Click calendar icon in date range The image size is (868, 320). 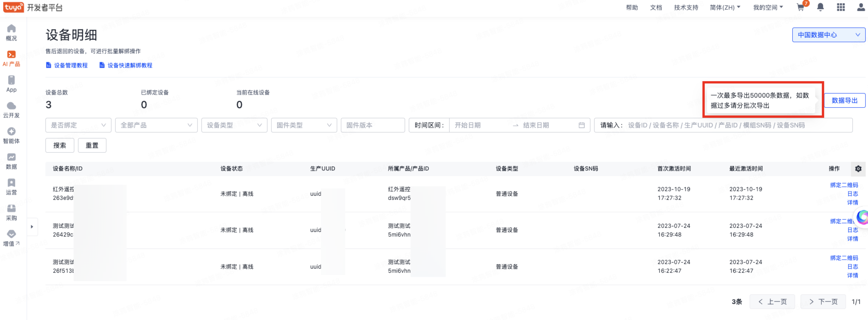581,125
